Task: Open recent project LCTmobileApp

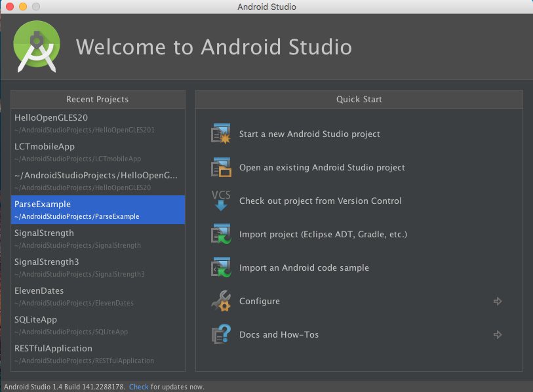Action: tap(98, 152)
